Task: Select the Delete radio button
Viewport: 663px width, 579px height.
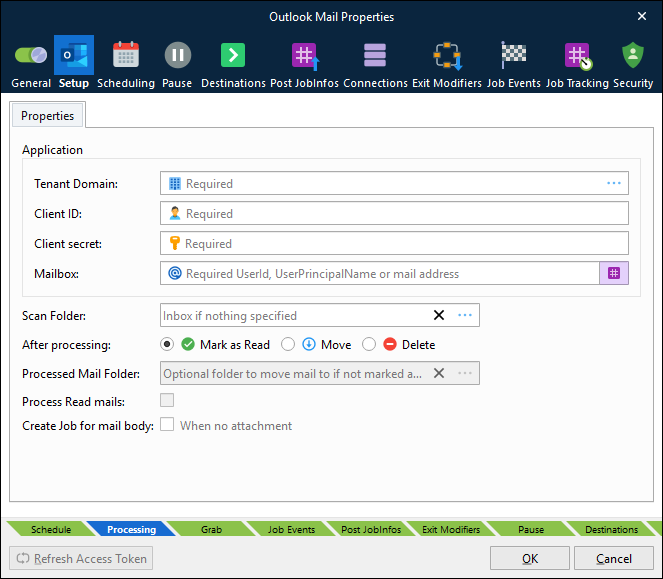Action: (369, 344)
